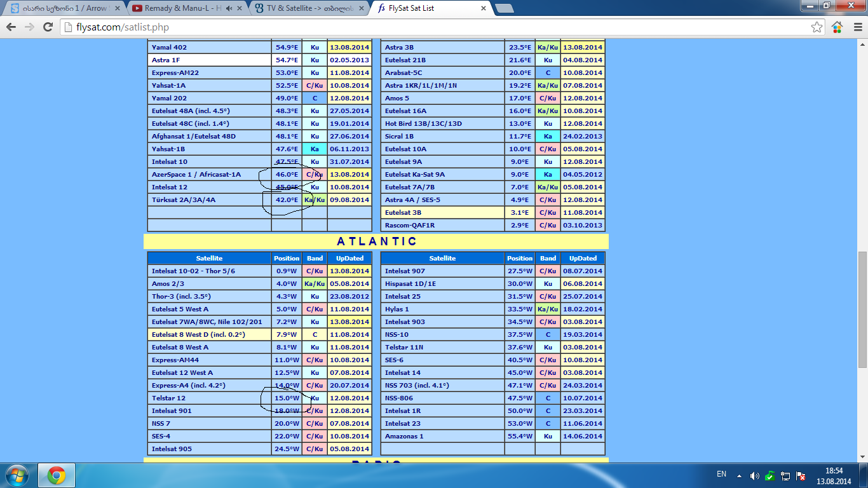The height and width of the screenshot is (488, 868).
Task: Open the Intelsat 10-02 - Thor 5/6 link
Action: tap(193, 271)
